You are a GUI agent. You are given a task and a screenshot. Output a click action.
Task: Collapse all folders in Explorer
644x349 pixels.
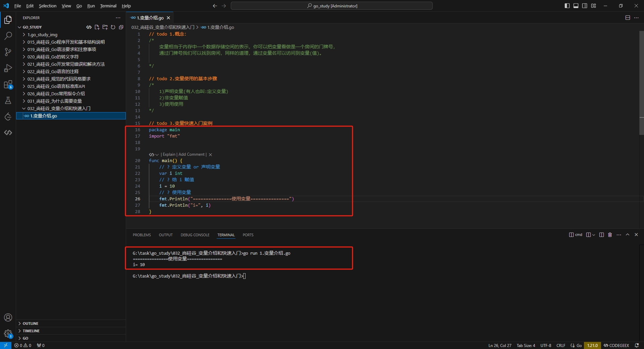(121, 27)
